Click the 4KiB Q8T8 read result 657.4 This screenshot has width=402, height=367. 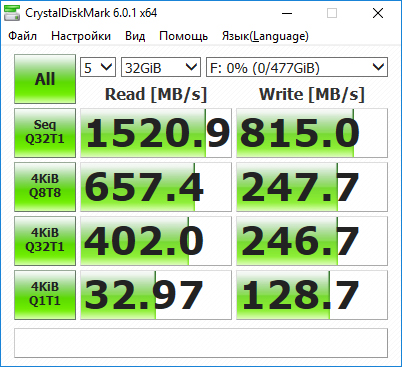pyautogui.click(x=156, y=187)
